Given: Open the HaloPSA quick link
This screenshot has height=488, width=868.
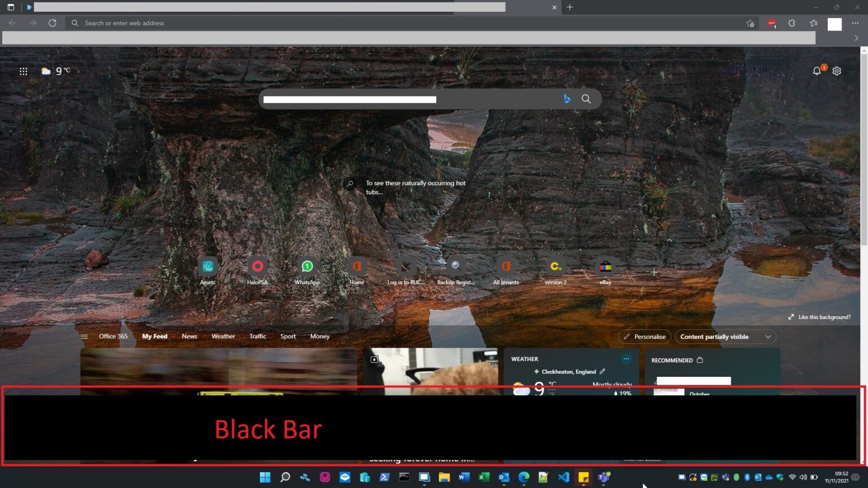Looking at the screenshot, I should coord(257,271).
